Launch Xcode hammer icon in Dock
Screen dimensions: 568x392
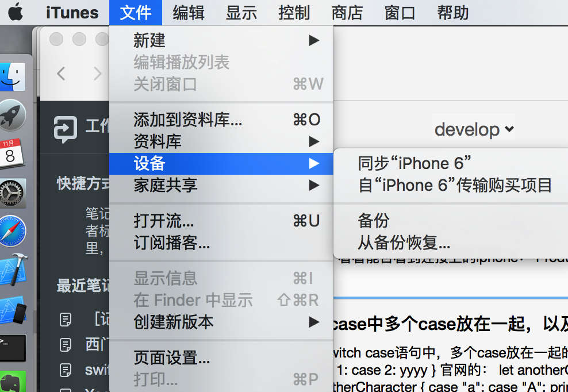coord(14,270)
